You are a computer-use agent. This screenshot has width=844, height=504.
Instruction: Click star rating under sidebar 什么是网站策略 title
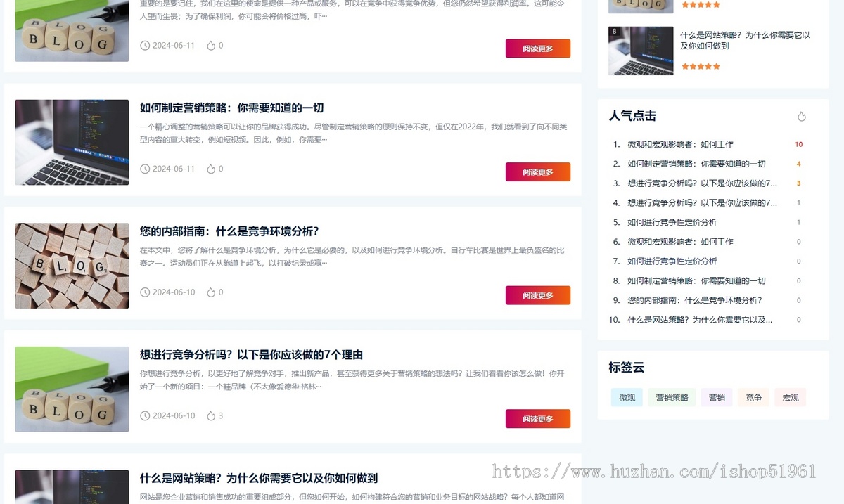[701, 66]
